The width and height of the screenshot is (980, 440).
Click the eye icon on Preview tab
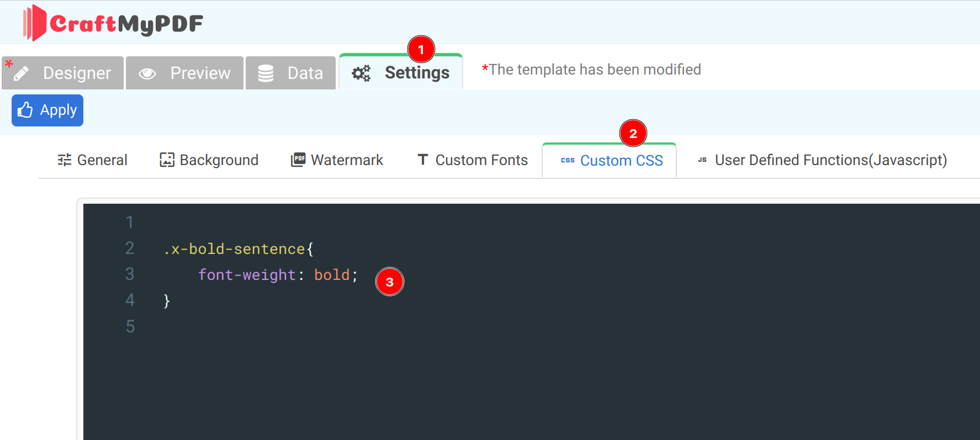(147, 73)
